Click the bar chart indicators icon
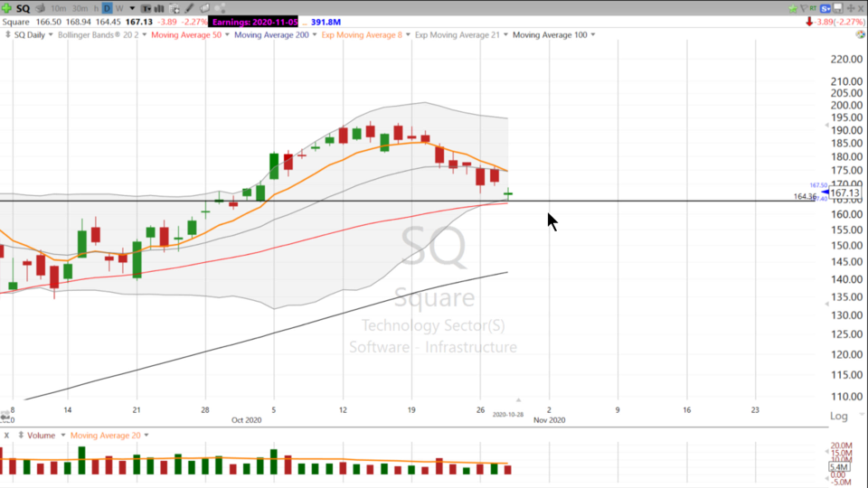The image size is (868, 488). (159, 8)
